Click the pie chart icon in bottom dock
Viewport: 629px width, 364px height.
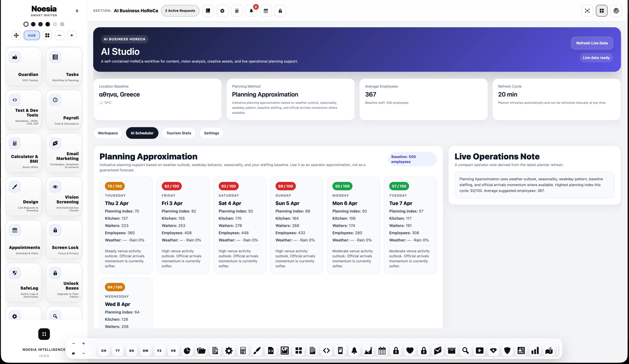[x=187, y=350]
